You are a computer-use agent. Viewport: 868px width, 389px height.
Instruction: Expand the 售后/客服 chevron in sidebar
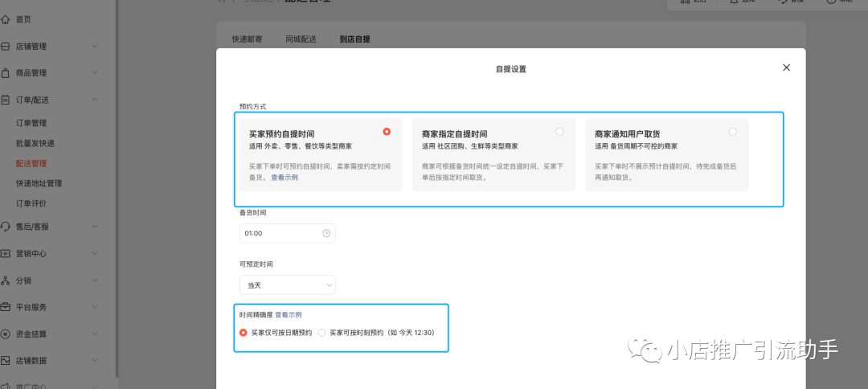click(95, 227)
